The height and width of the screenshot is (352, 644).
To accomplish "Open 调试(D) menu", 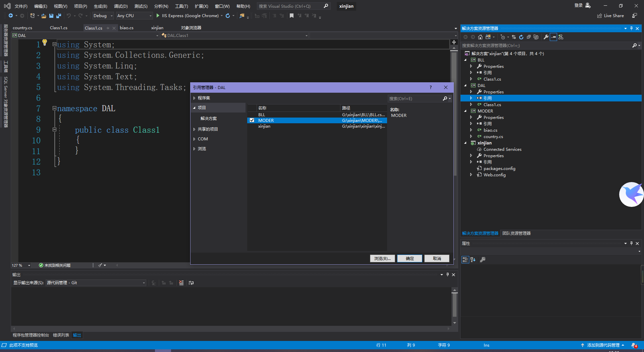I will click(x=121, y=6).
